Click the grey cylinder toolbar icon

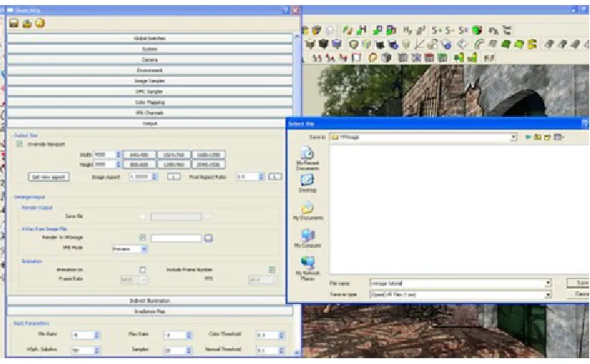pyautogui.click(x=406, y=44)
